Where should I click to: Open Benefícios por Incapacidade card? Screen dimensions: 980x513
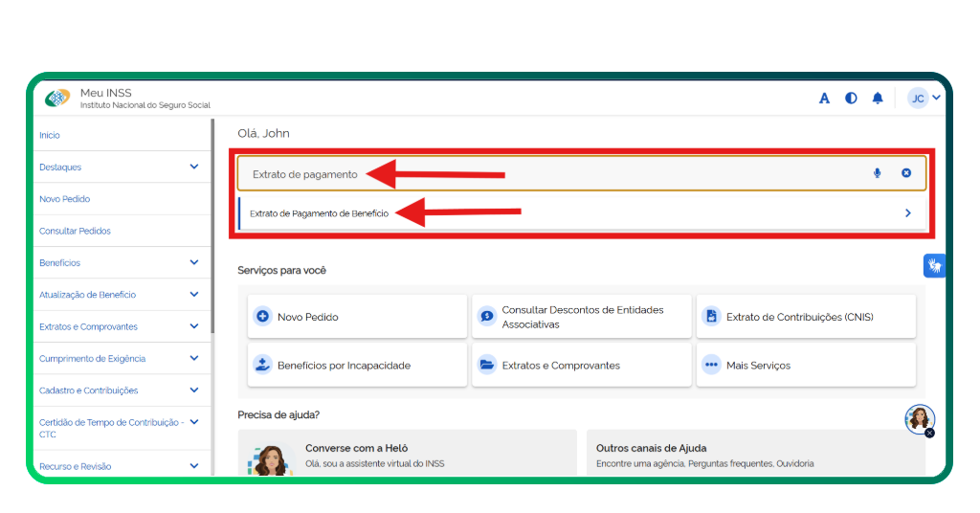click(358, 365)
